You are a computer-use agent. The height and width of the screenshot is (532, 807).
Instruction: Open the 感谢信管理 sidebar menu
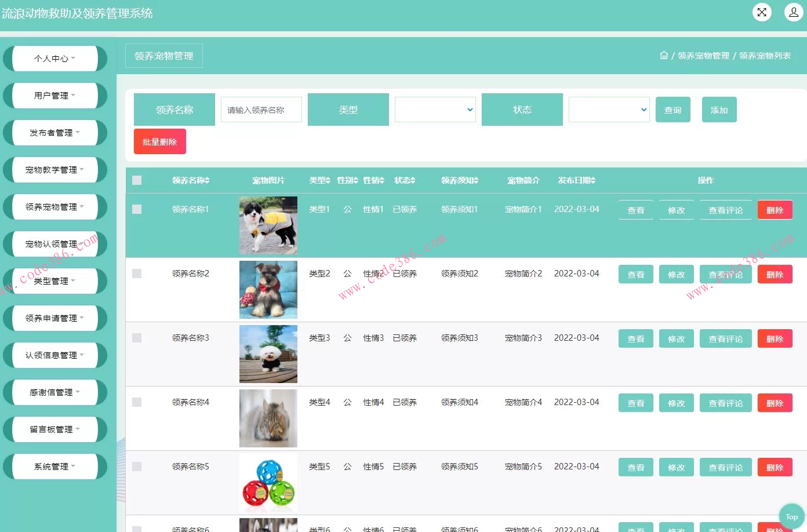(x=54, y=392)
